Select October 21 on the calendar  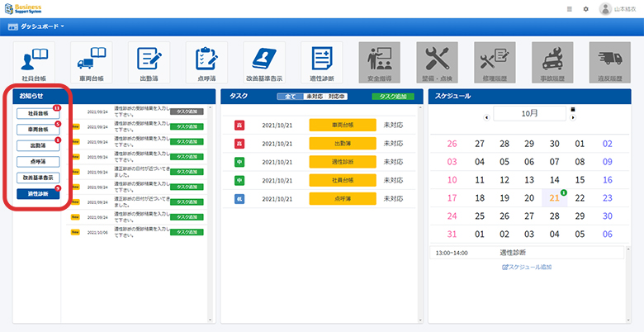pyautogui.click(x=555, y=198)
